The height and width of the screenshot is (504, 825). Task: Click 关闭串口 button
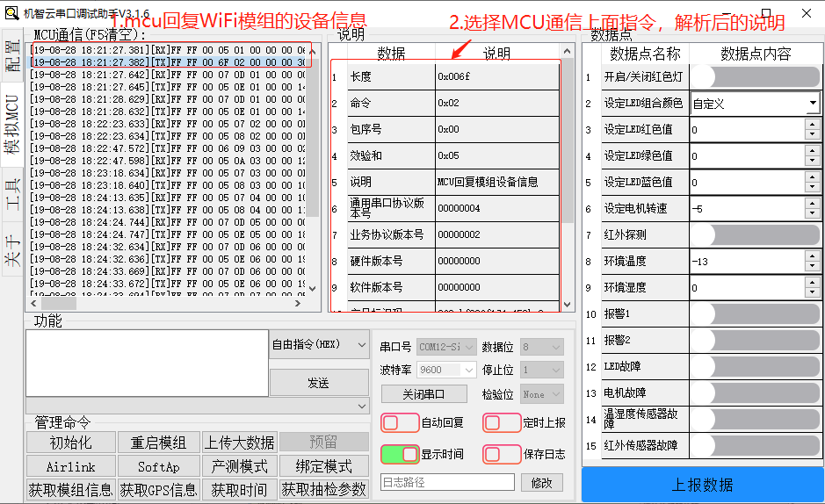pos(424,394)
